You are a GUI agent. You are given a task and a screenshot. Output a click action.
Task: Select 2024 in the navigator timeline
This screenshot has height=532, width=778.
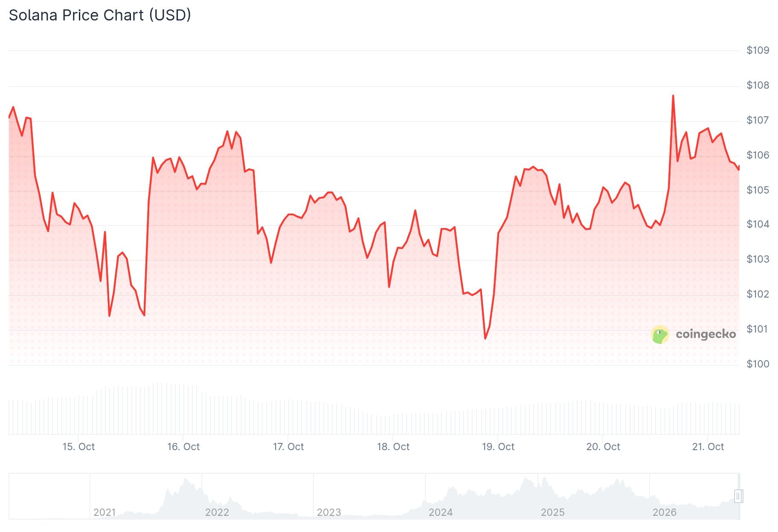click(x=441, y=512)
